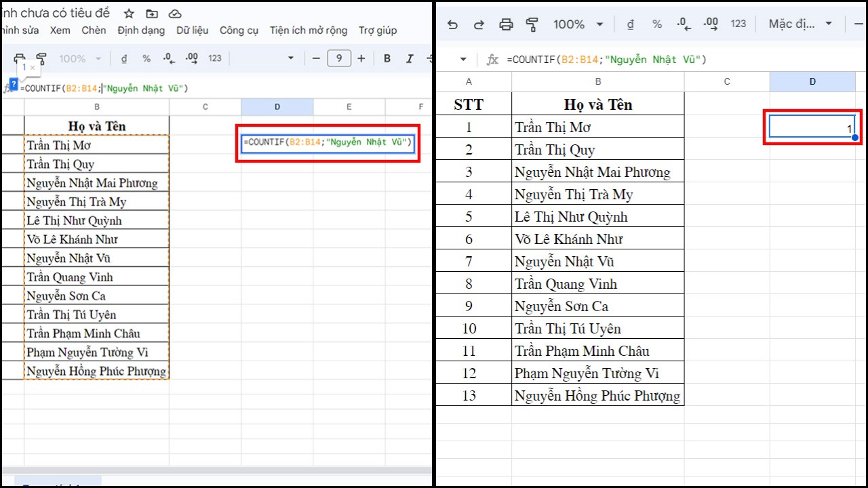The height and width of the screenshot is (488, 868).
Task: Check the cloud save status icon
Action: coord(175,14)
